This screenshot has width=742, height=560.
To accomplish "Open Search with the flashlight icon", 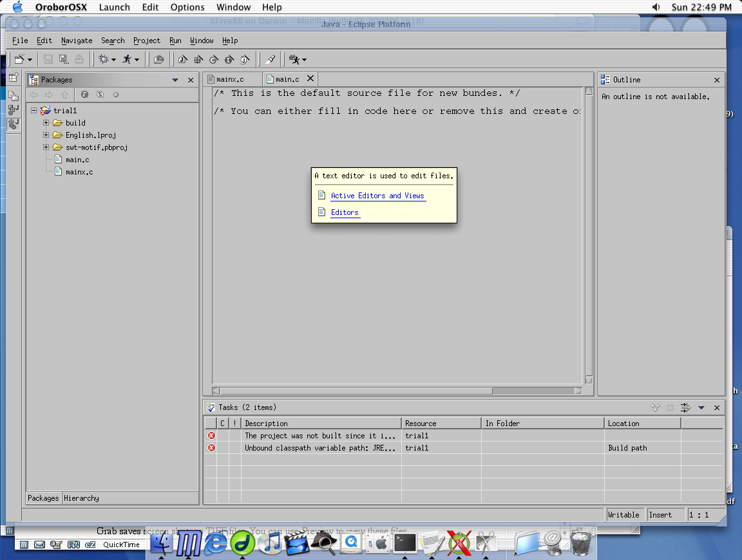I will click(x=271, y=59).
